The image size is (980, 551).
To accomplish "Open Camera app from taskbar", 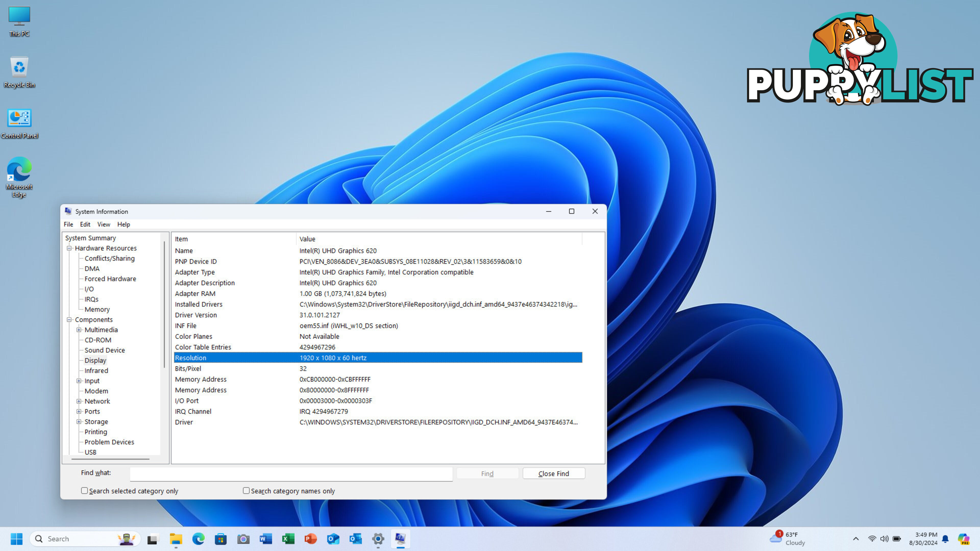I will (x=243, y=539).
